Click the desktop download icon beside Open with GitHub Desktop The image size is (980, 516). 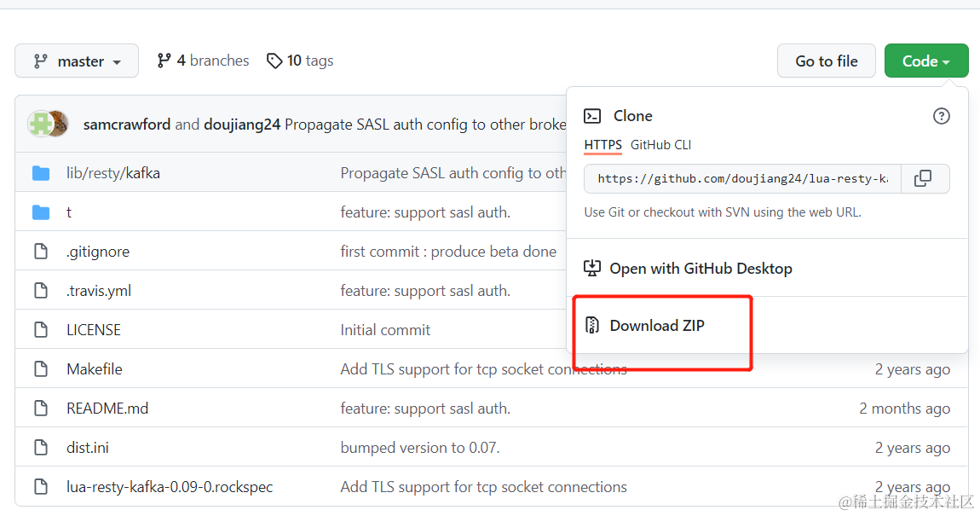[592, 269]
